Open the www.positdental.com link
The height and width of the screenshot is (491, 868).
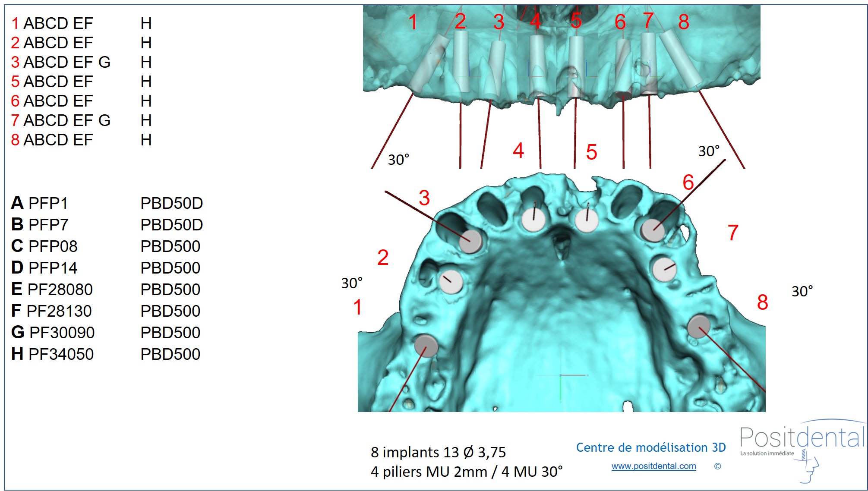pos(653,466)
